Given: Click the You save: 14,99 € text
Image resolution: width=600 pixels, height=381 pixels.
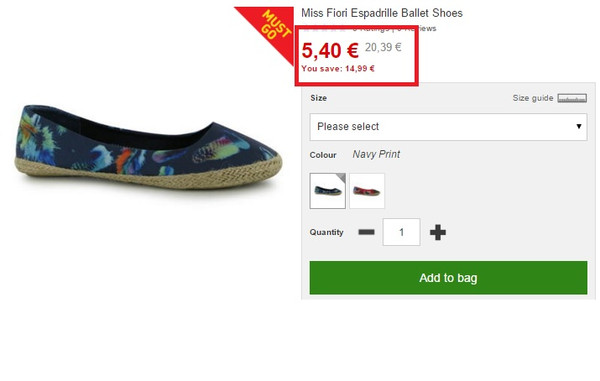Looking at the screenshot, I should point(338,69).
